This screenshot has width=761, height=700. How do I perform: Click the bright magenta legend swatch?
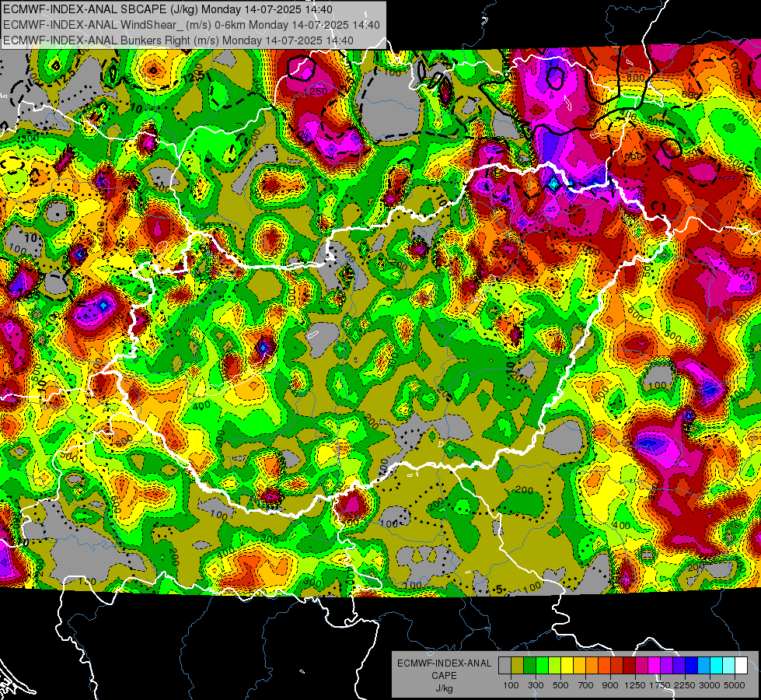pyautogui.click(x=655, y=665)
